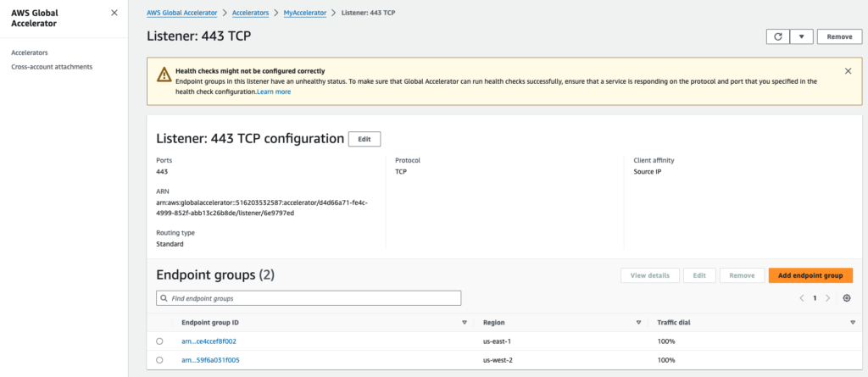Dismiss the health checks warning banner
This screenshot has width=868, height=377.
(848, 71)
